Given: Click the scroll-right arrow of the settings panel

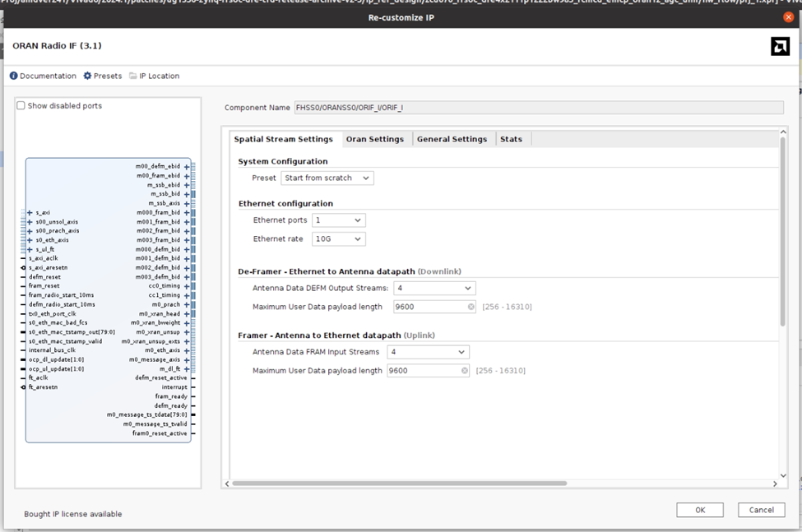Looking at the screenshot, I should pos(775,483).
